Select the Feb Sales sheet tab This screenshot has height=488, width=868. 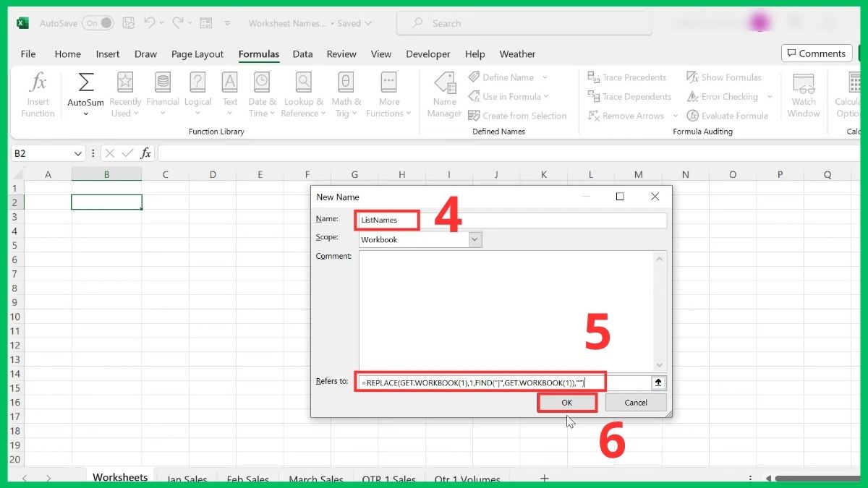[x=248, y=479]
